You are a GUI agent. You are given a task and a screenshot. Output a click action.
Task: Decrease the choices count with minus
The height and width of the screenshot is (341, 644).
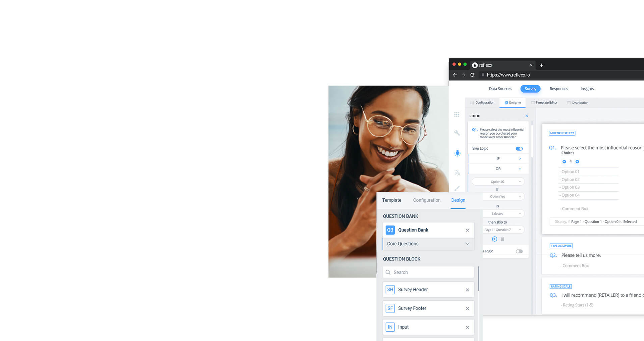tap(564, 161)
